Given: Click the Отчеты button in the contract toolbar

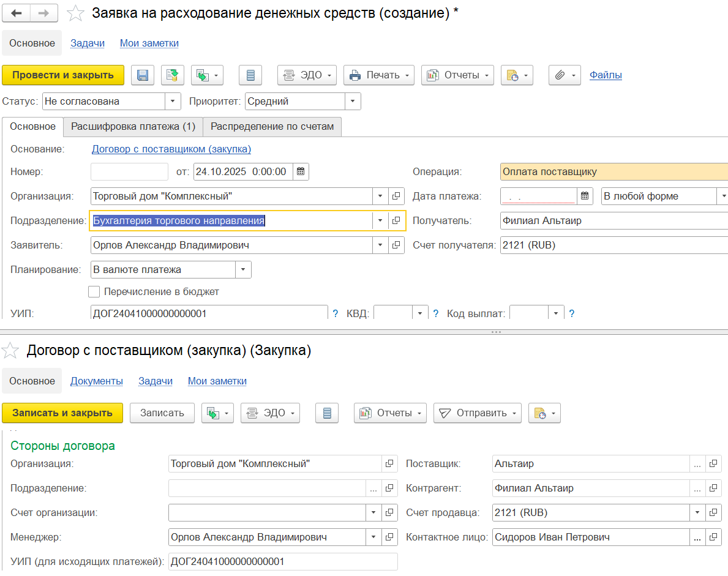Looking at the screenshot, I should pos(390,413).
